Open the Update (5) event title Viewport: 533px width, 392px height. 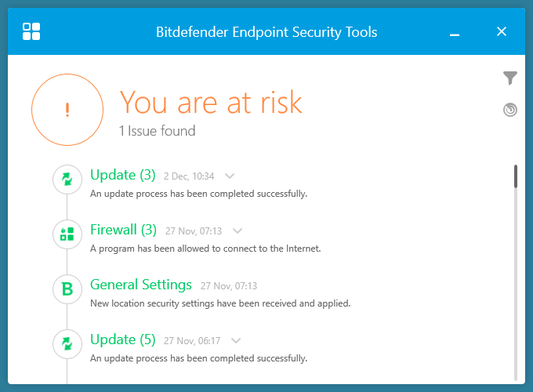point(123,339)
